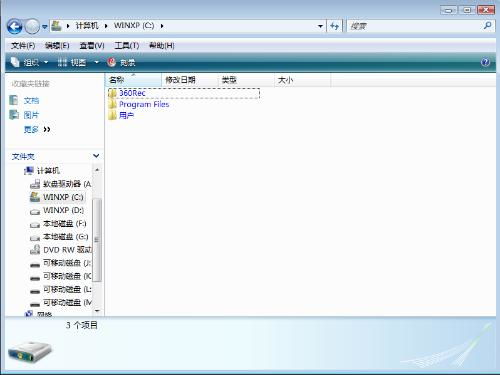The height and width of the screenshot is (375, 500).
Task: Sort by the 修改日期 column header
Action: [x=190, y=80]
